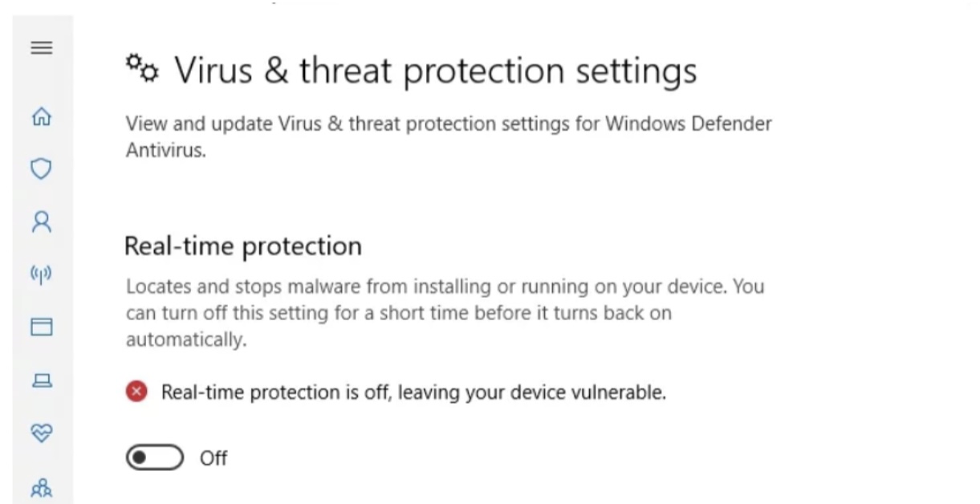Open Account protection person icon

point(41,221)
